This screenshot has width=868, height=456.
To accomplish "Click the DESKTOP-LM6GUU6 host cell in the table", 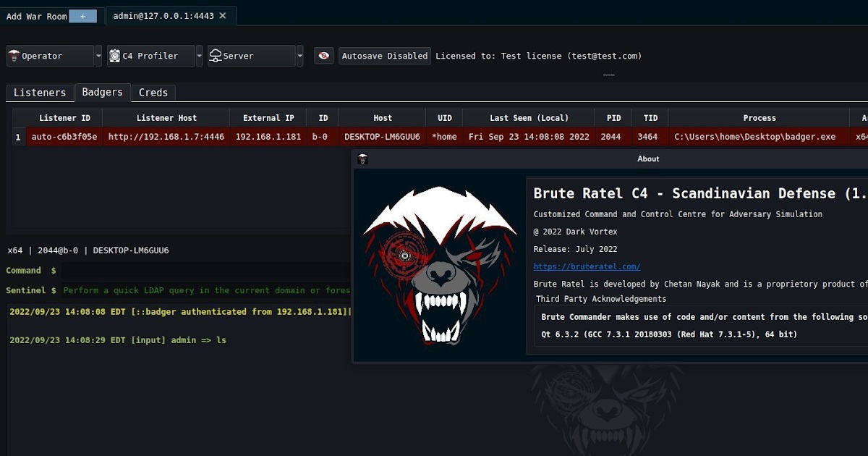I will tap(383, 136).
